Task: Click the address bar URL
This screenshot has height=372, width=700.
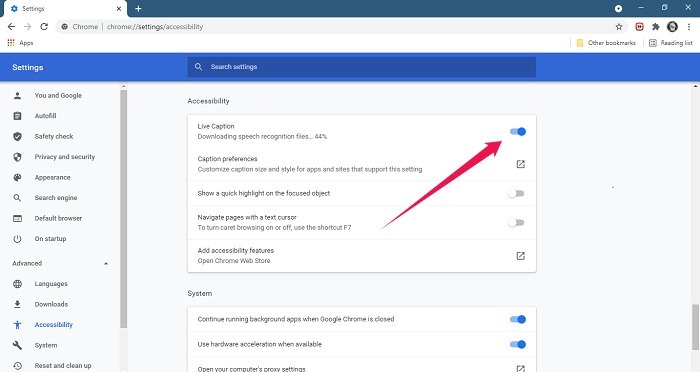Action: 155,27
